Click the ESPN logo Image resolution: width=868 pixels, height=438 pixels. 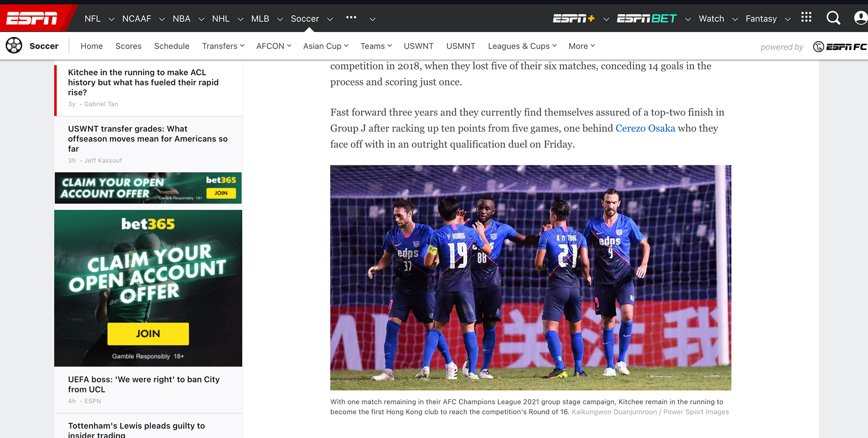32,19
